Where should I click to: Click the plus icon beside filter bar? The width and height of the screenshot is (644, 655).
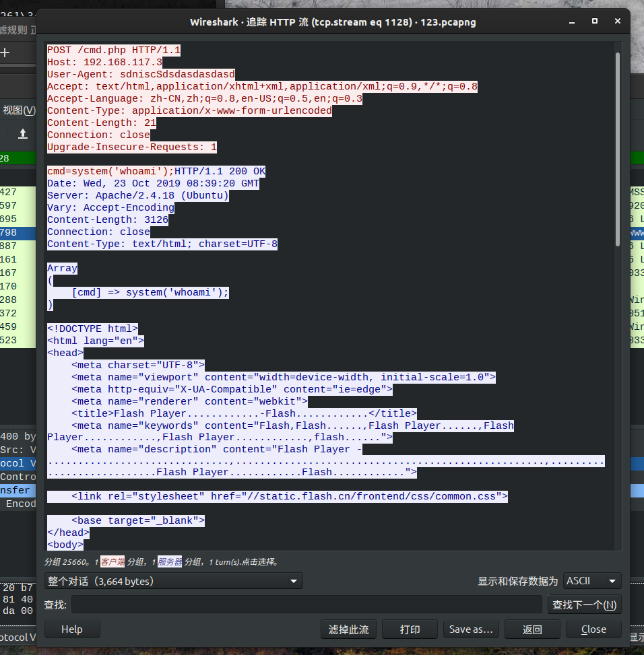coord(5,53)
